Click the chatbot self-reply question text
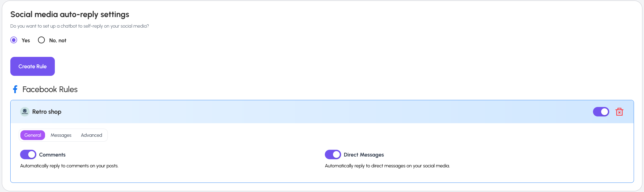Viewport: 644px width, 192px height. [x=80, y=26]
